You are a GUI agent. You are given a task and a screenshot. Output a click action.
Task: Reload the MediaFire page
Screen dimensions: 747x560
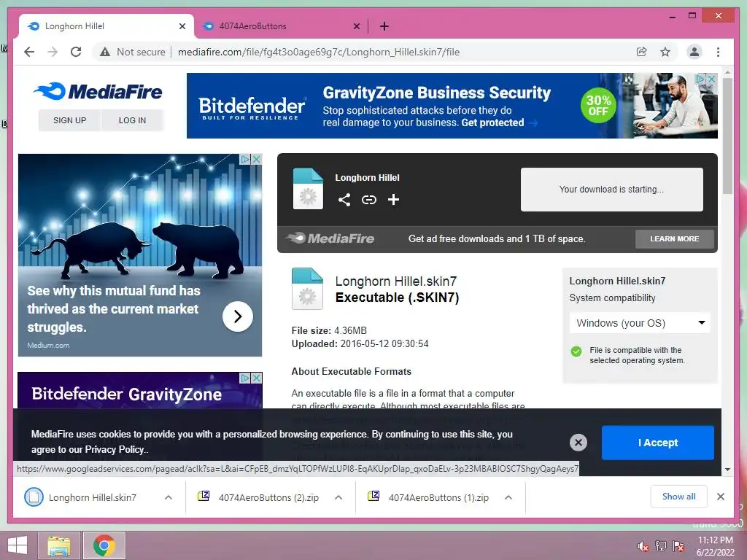[x=76, y=52]
